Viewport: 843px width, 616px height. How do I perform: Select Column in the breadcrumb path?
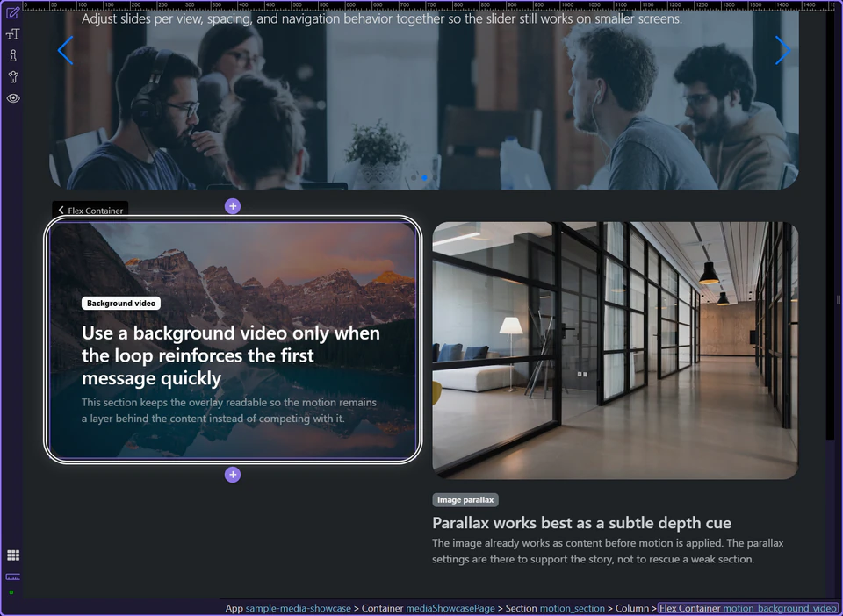point(632,608)
